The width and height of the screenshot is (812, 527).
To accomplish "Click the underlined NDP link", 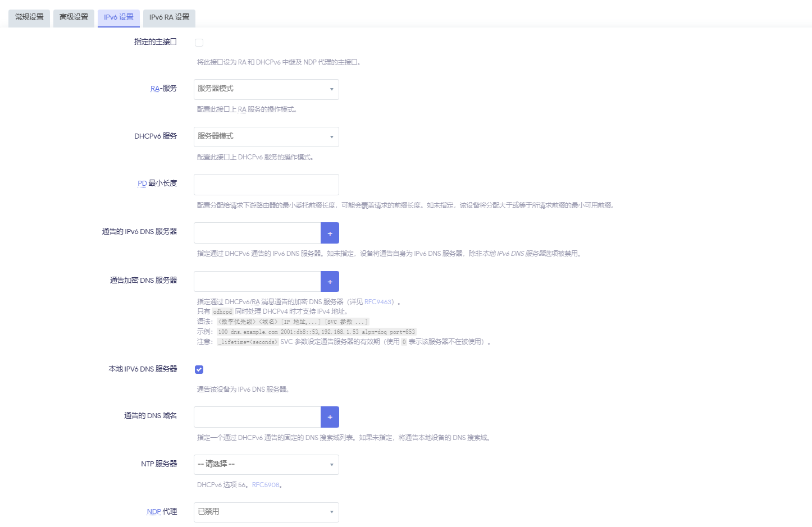I will coord(153,511).
